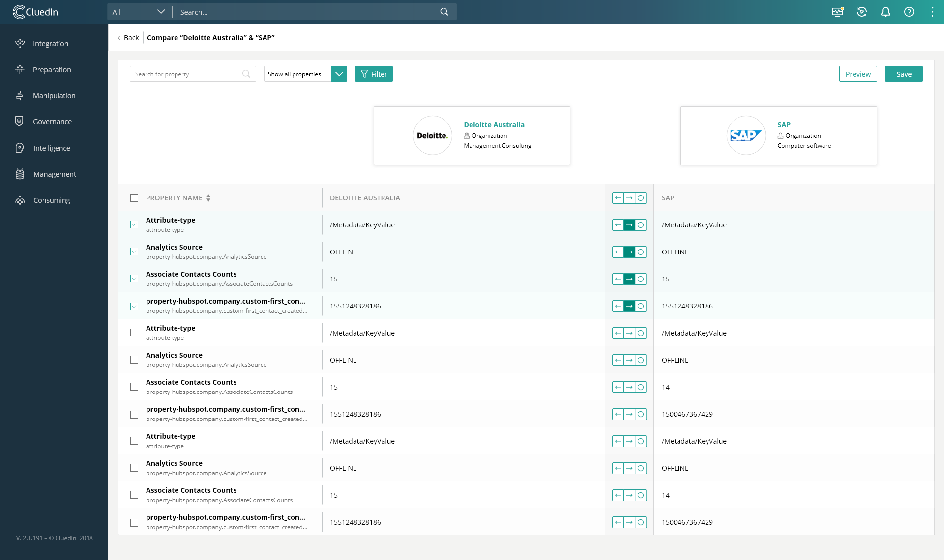944x560 pixels.
Task: Go to Governance in sidebar
Action: coord(52,121)
